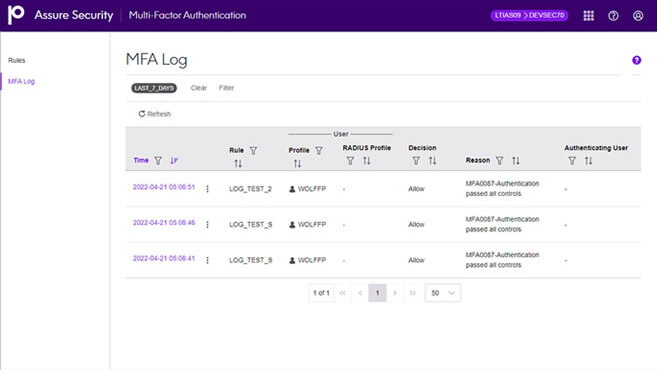
Task: Click Allow decision in 05:08:46 row
Action: (416, 225)
